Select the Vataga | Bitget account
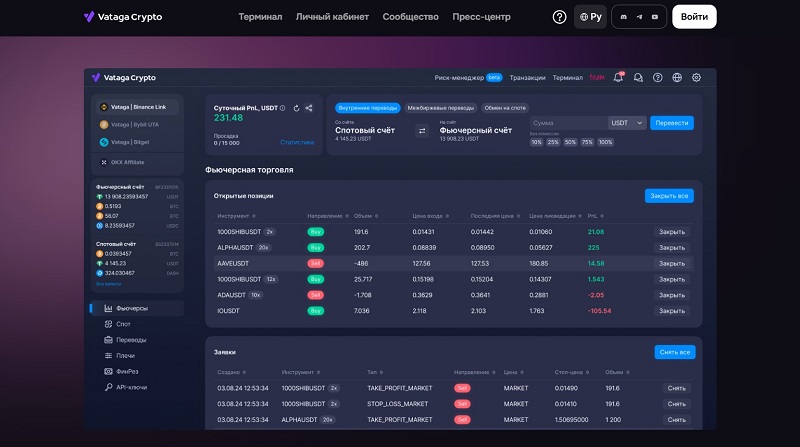The height and width of the screenshot is (447, 800). click(137, 142)
